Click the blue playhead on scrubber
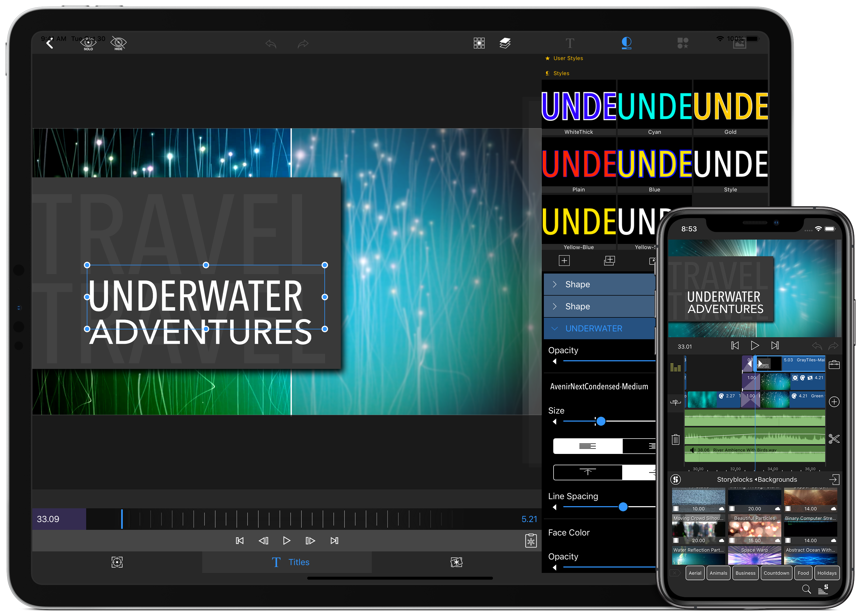 [122, 519]
